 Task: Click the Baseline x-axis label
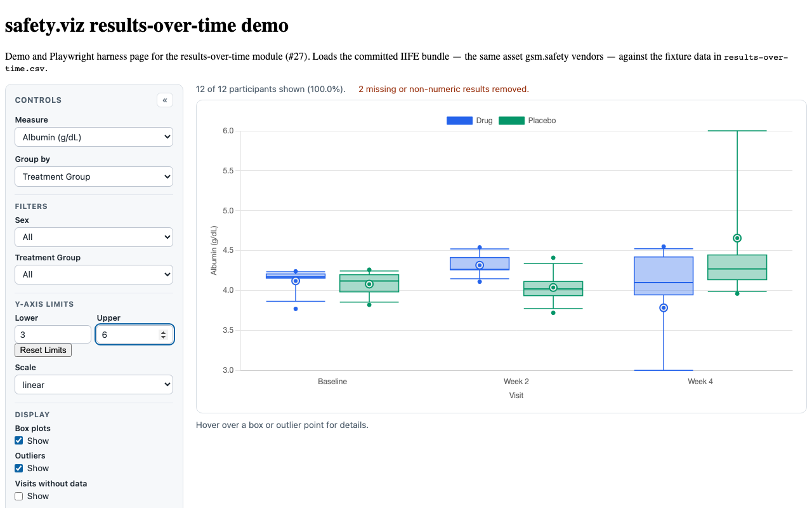click(332, 382)
